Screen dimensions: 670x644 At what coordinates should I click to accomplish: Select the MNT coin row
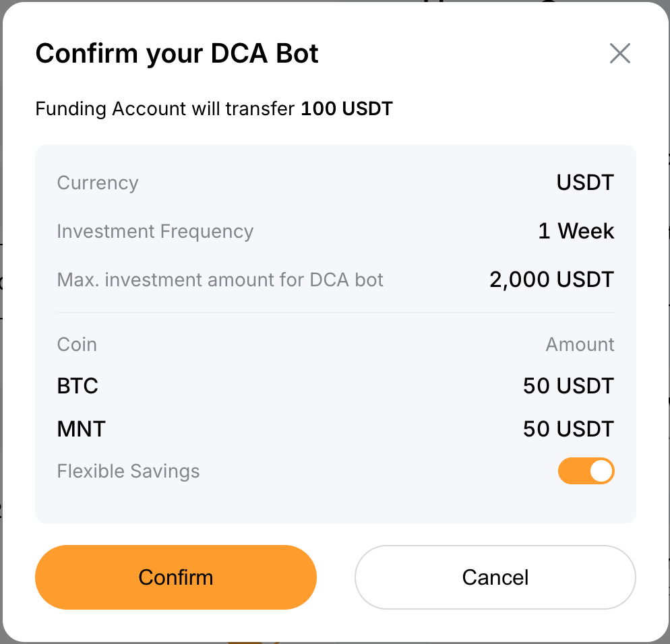81,429
